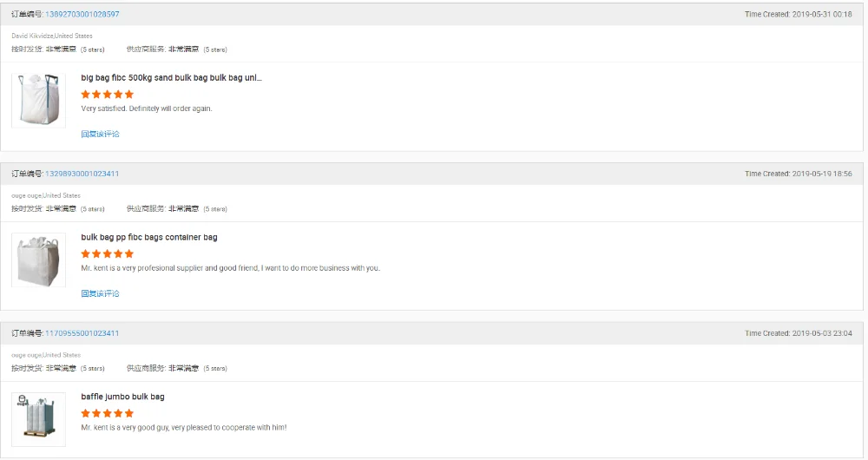The height and width of the screenshot is (460, 868).
Task: Reply to David Kikvidze's review
Action: (100, 134)
